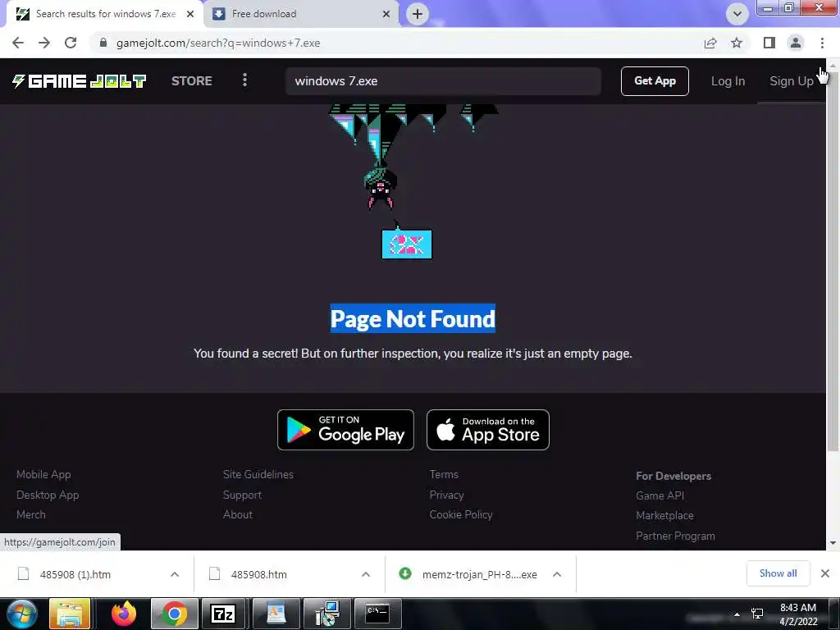Open the Privacy footer link
This screenshot has width=840, height=630.
446,495
